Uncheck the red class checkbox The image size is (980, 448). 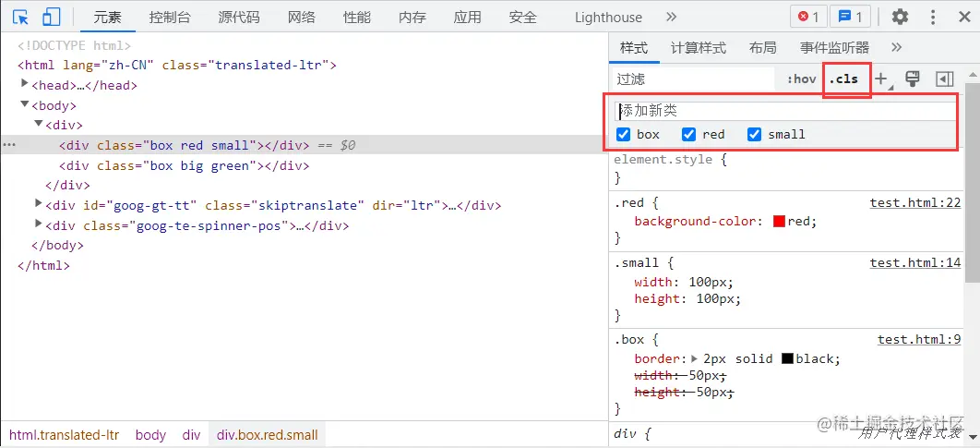(x=688, y=134)
